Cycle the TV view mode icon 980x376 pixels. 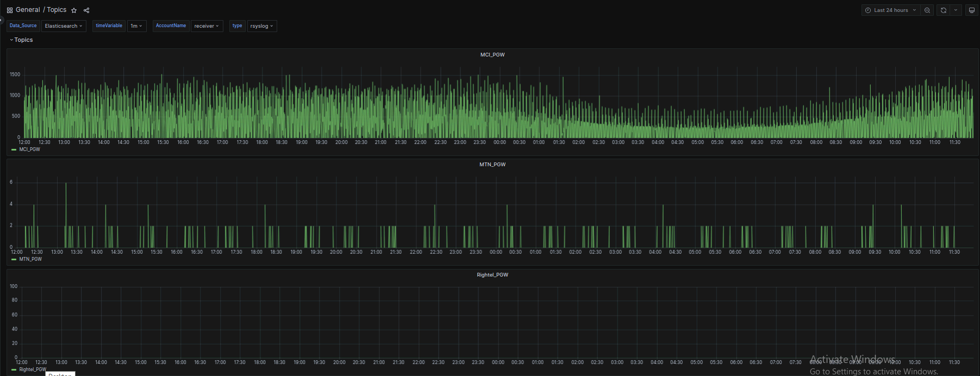(x=972, y=10)
